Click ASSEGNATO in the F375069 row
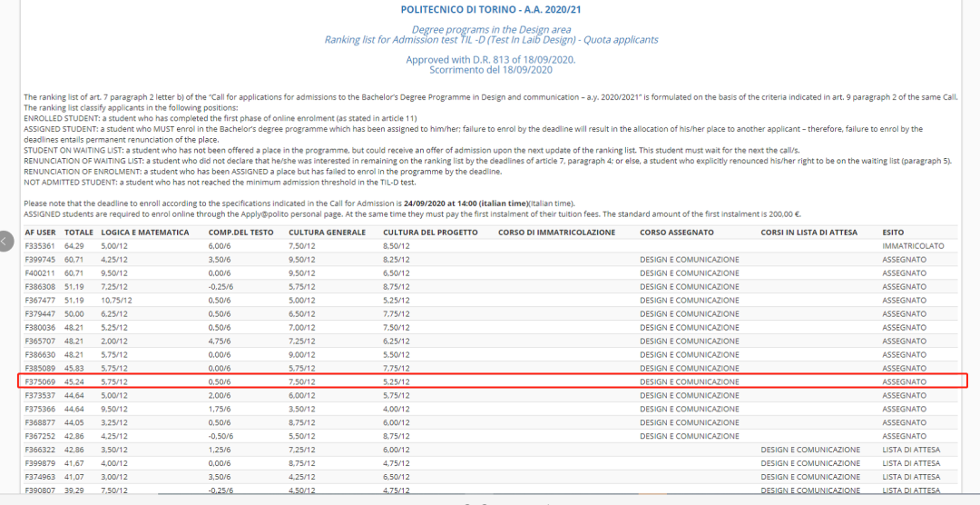The width and height of the screenshot is (980, 505). click(x=904, y=381)
